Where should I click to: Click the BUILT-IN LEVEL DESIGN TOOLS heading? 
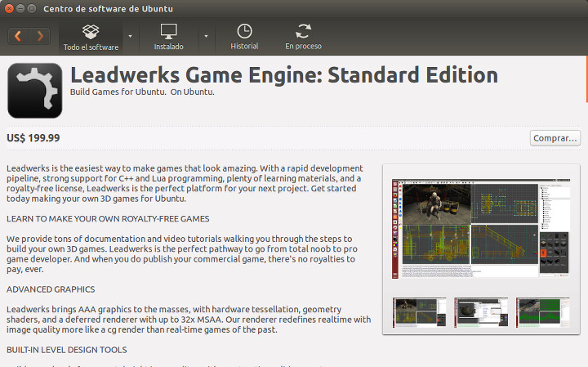[67, 350]
